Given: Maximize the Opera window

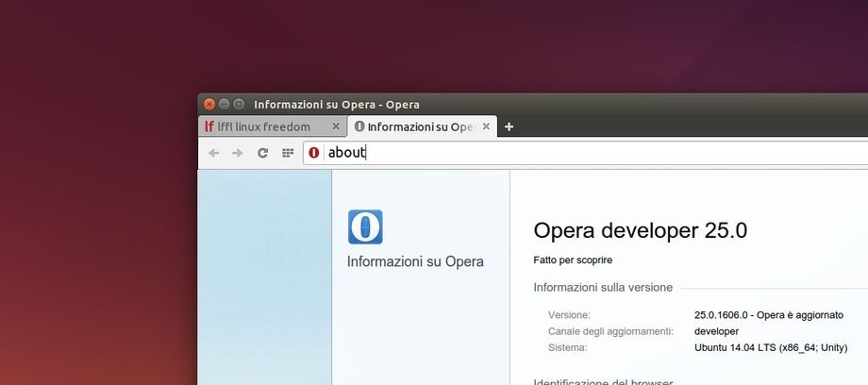Looking at the screenshot, I should coord(240,104).
